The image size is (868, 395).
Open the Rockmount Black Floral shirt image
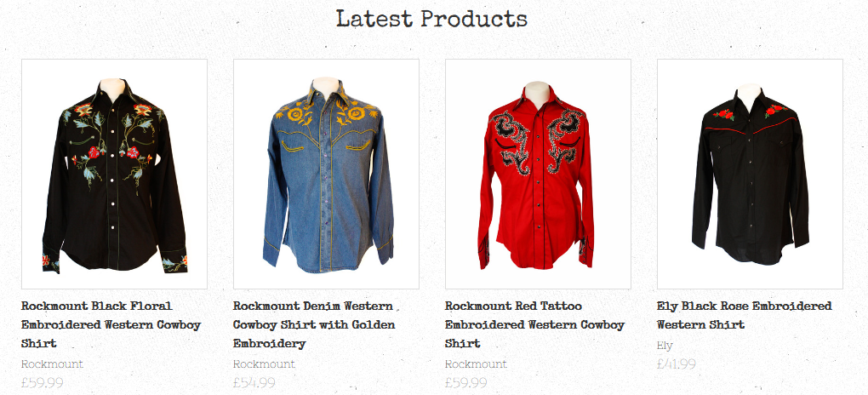tap(114, 174)
